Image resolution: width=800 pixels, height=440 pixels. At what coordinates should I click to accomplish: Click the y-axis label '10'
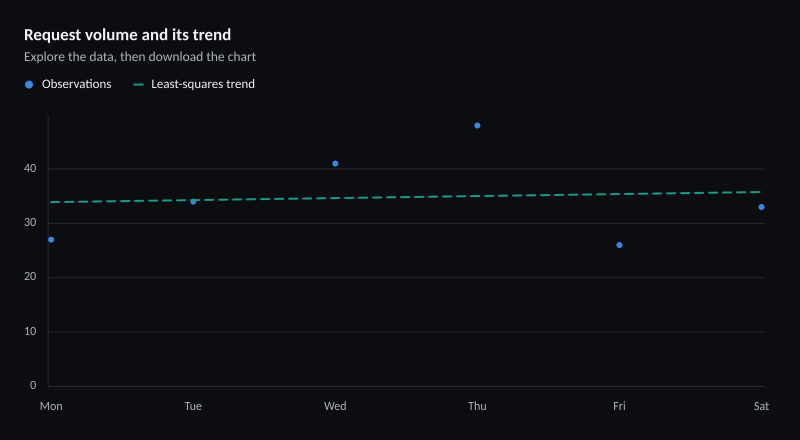click(x=30, y=331)
